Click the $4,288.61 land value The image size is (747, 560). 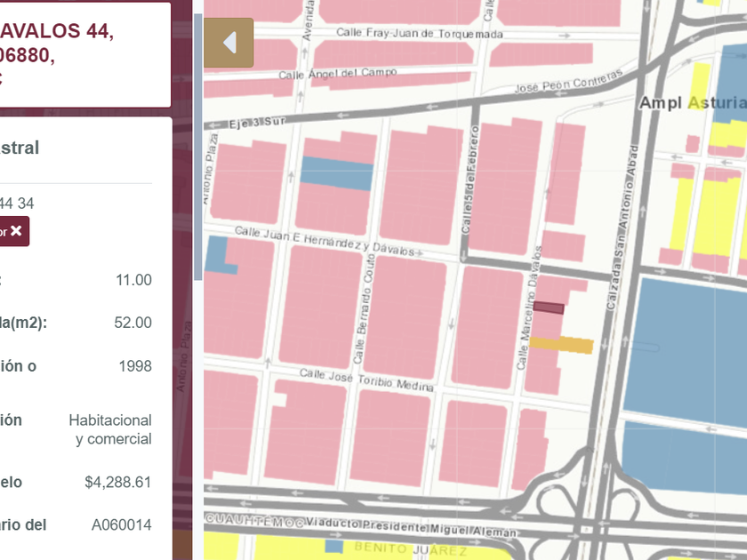118,483
